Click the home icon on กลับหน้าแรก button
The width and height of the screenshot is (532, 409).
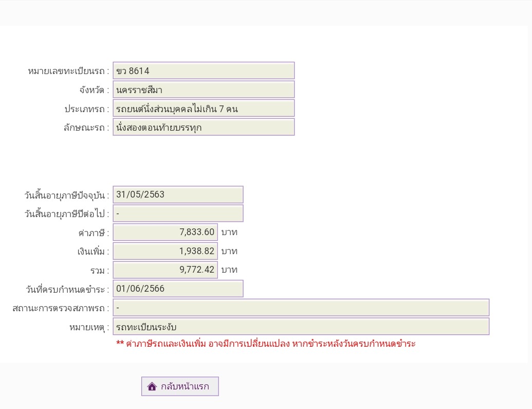tap(152, 386)
